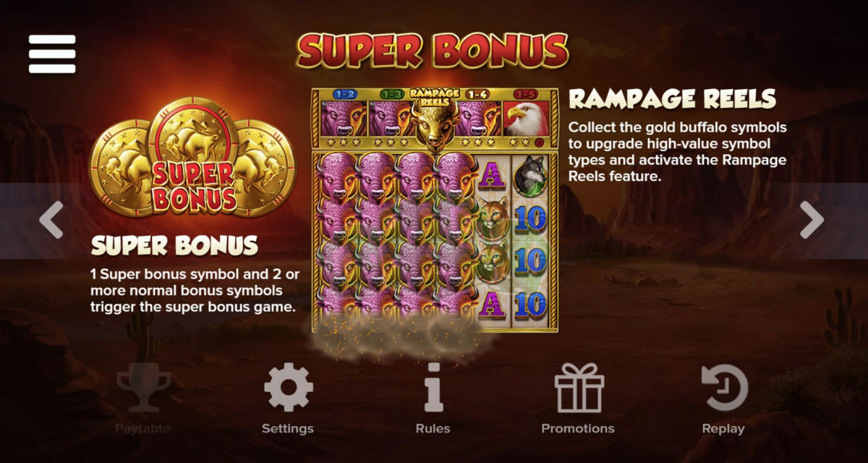Open the Paytable trophy icon

(x=144, y=387)
